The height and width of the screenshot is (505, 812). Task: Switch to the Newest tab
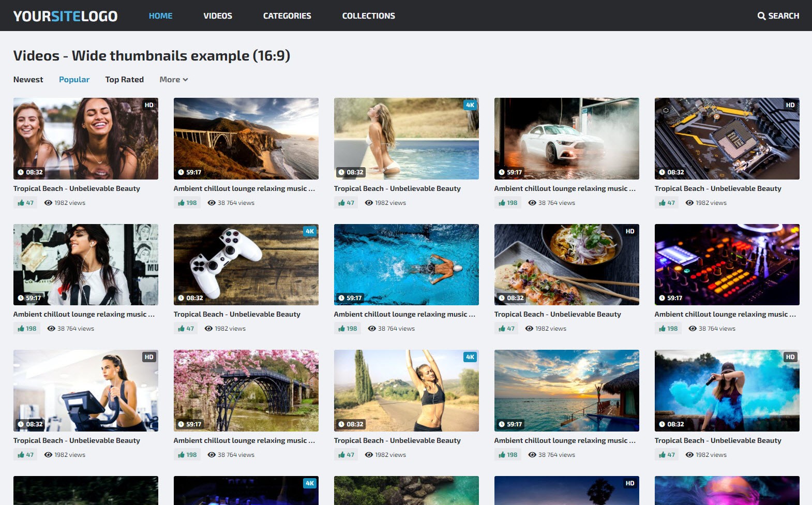pos(28,80)
